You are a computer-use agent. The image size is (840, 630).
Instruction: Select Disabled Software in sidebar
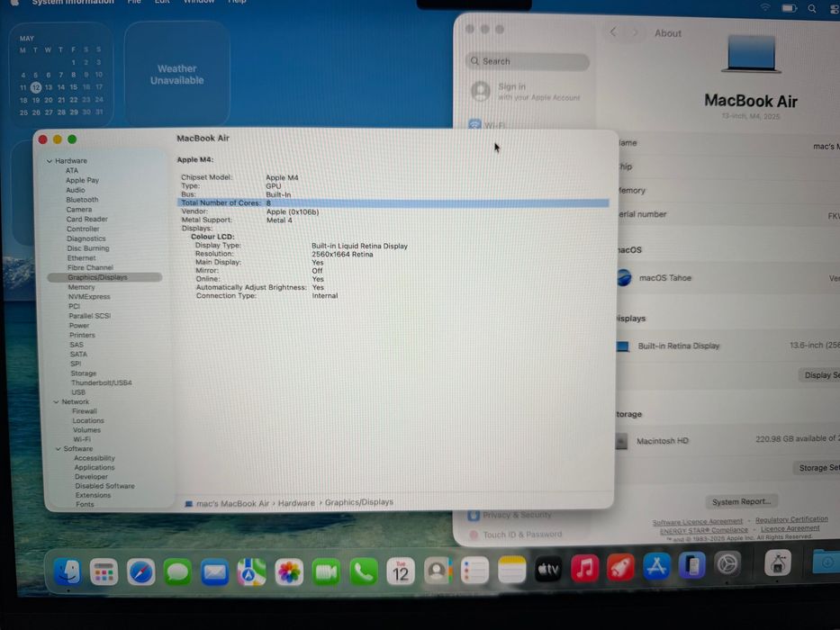tap(105, 486)
